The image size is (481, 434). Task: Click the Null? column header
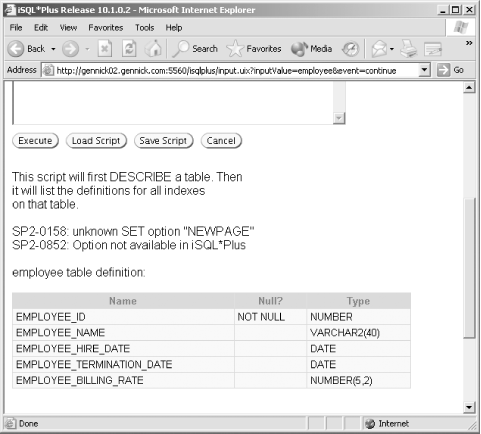[270, 301]
